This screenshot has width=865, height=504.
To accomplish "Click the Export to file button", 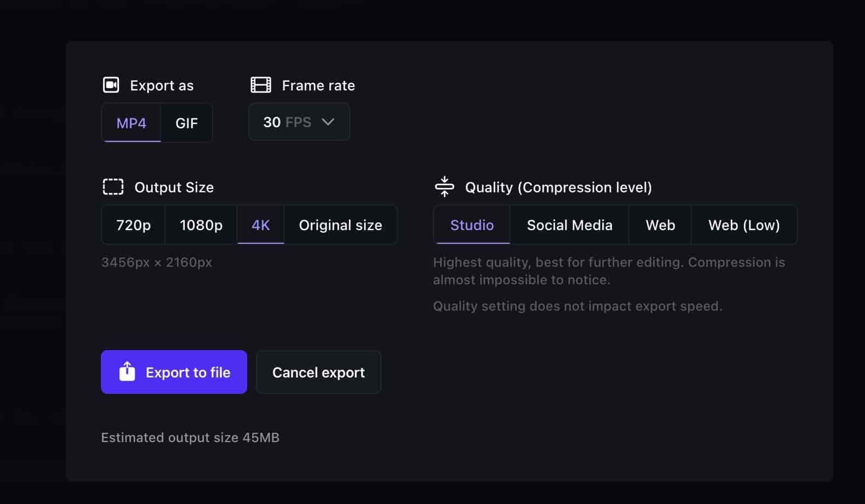I will (x=174, y=372).
